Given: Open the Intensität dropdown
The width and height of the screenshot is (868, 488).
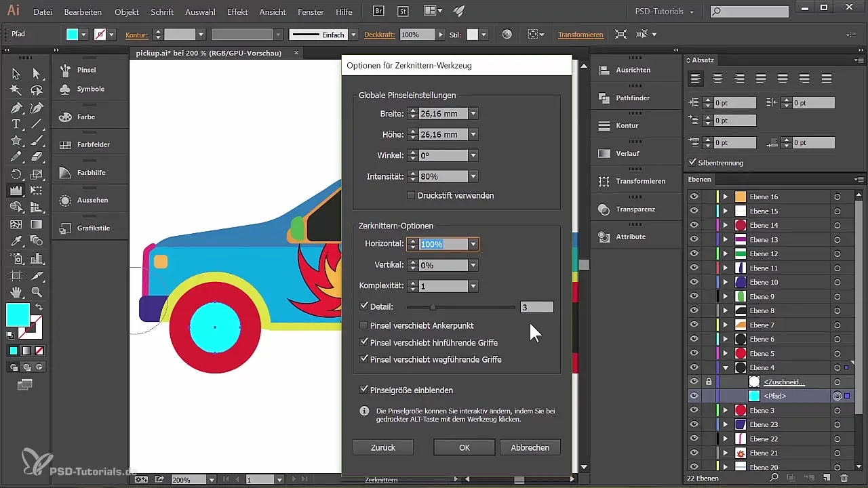Looking at the screenshot, I should pyautogui.click(x=473, y=176).
